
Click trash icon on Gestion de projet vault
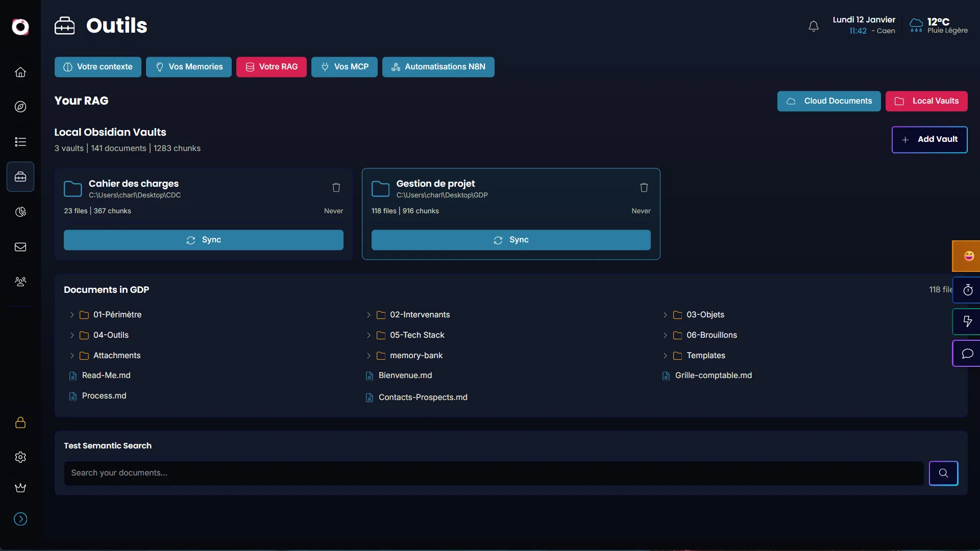[644, 188]
